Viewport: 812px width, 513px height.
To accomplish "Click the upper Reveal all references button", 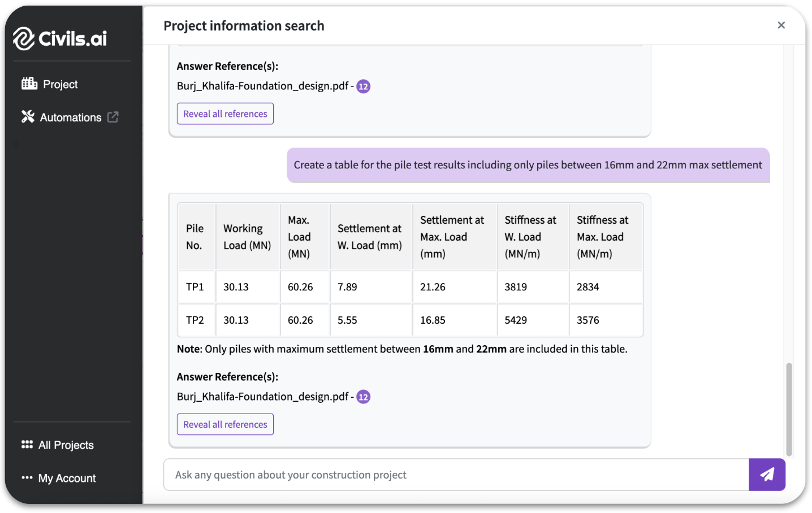I will (225, 114).
